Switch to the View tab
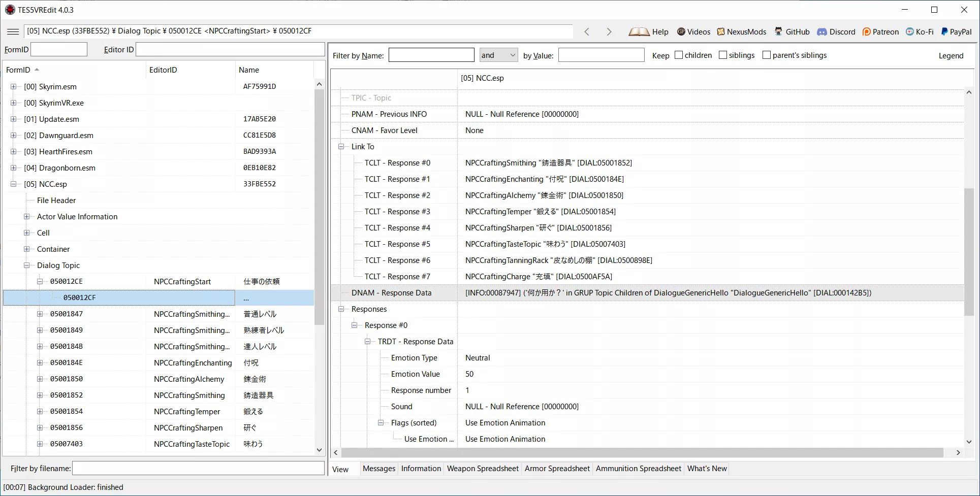 click(x=340, y=469)
